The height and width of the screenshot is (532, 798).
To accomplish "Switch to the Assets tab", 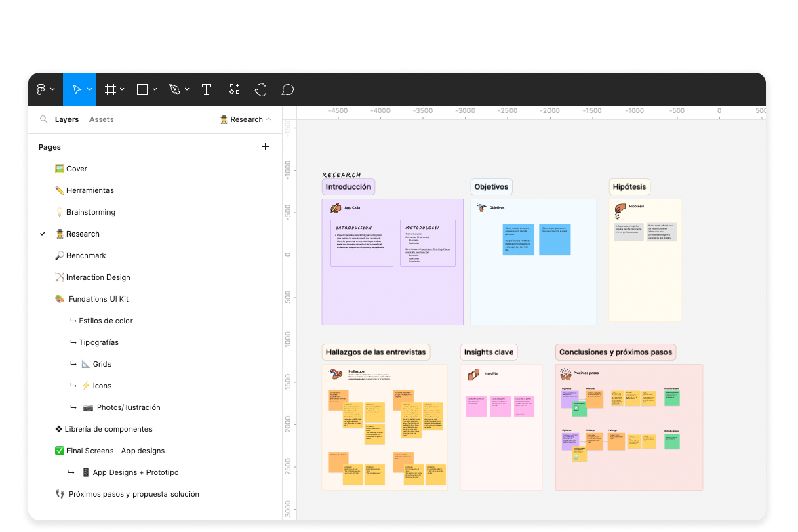I will pos(102,119).
